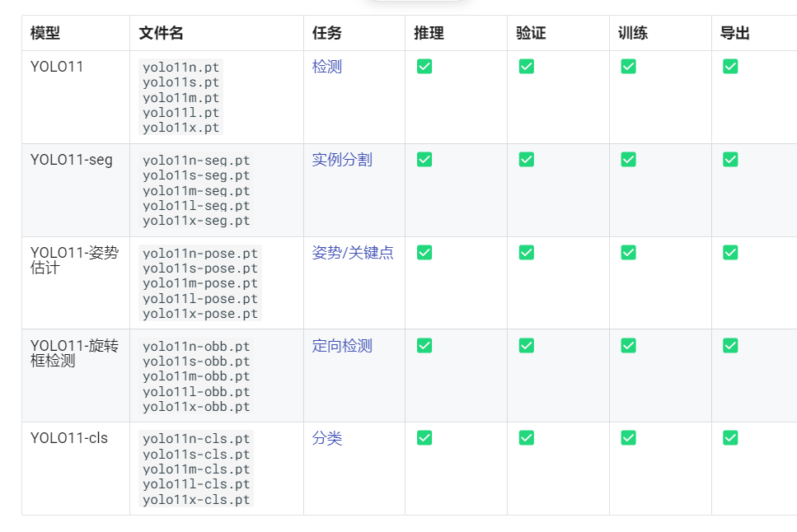The width and height of the screenshot is (797, 532).
Task: Click YOLO11-旋转框检测 导出 green checkmark
Action: (x=730, y=346)
